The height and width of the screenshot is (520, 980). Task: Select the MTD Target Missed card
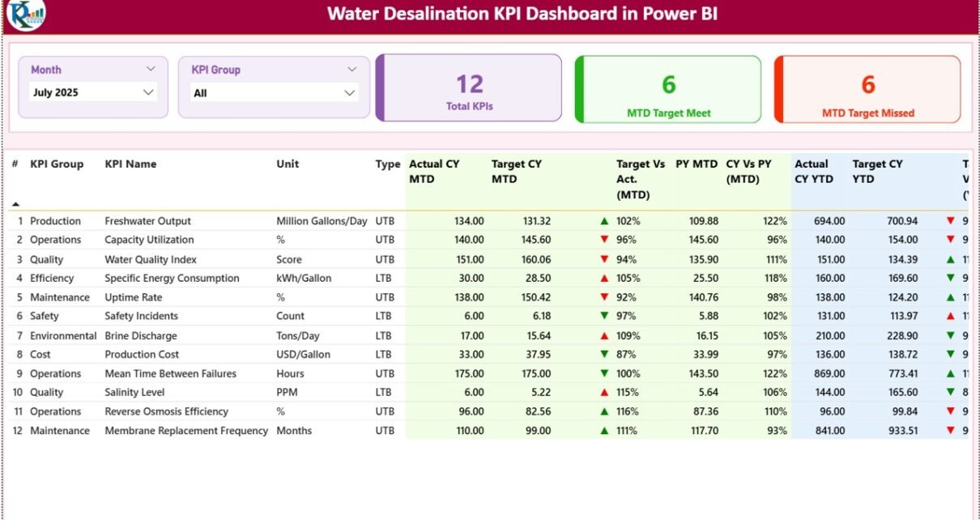pyautogui.click(x=867, y=89)
